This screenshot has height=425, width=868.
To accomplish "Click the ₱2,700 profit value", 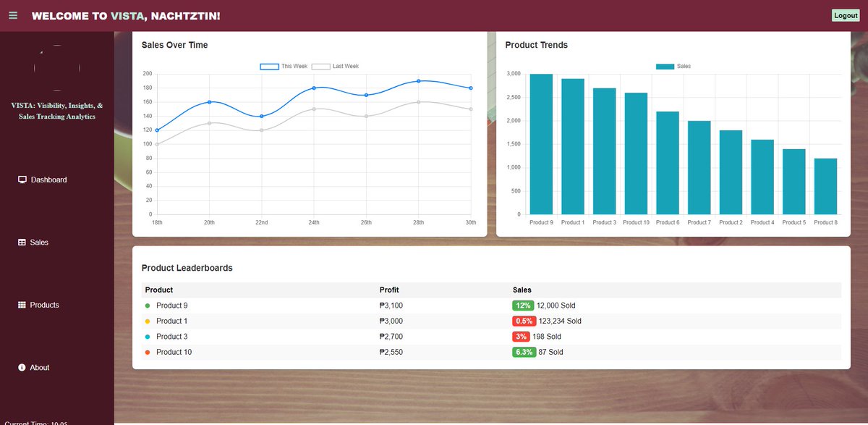I will click(391, 337).
